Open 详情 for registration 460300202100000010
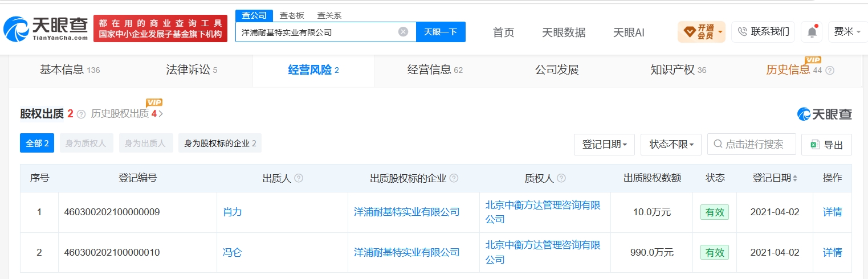Screen dimensions: 868x279 [832, 252]
